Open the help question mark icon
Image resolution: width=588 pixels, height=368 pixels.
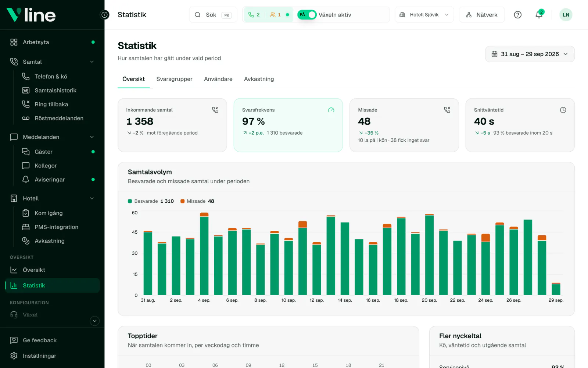click(x=517, y=15)
